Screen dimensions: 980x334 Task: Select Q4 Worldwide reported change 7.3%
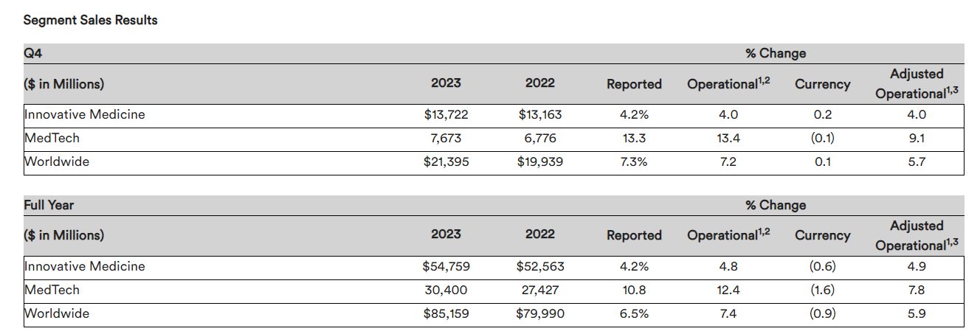pyautogui.click(x=634, y=161)
